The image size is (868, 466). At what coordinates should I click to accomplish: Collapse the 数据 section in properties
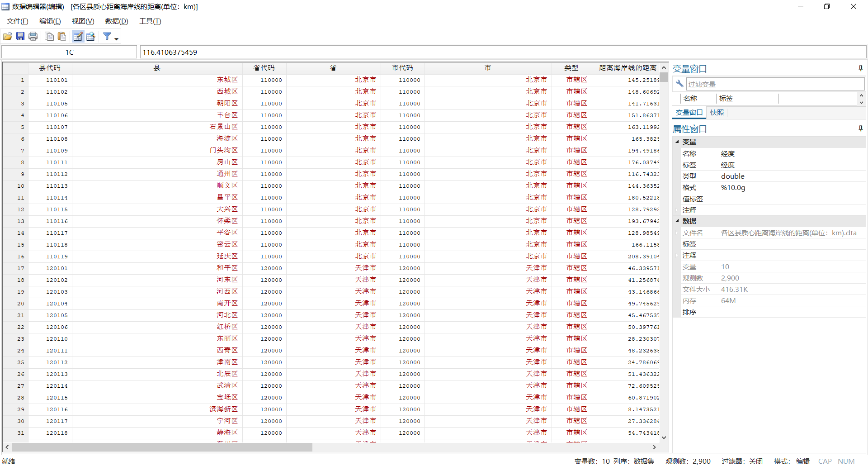[x=677, y=221]
